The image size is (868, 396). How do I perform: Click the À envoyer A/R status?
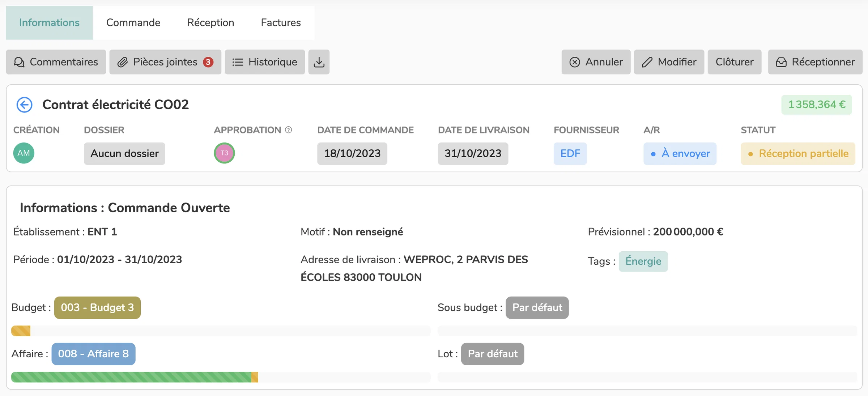point(680,154)
